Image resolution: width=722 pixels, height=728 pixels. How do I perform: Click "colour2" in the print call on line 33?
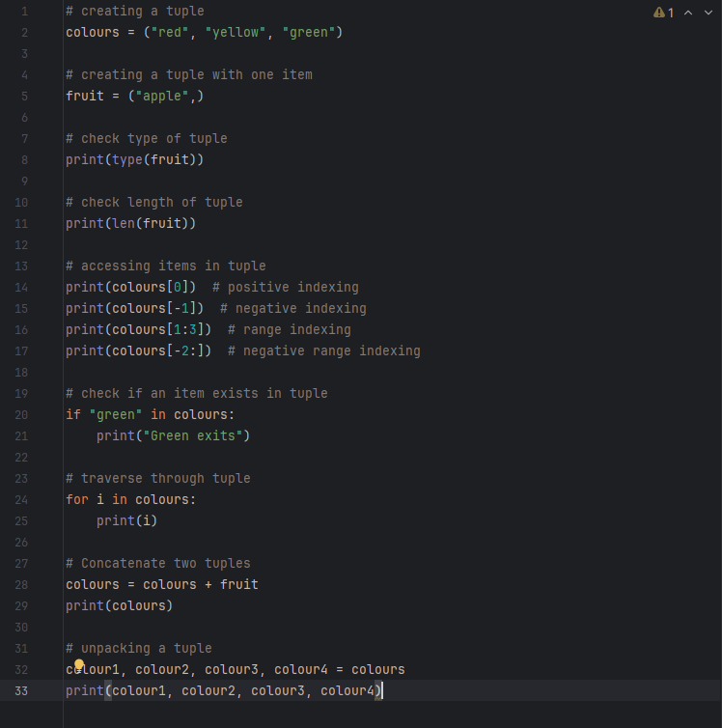208,691
